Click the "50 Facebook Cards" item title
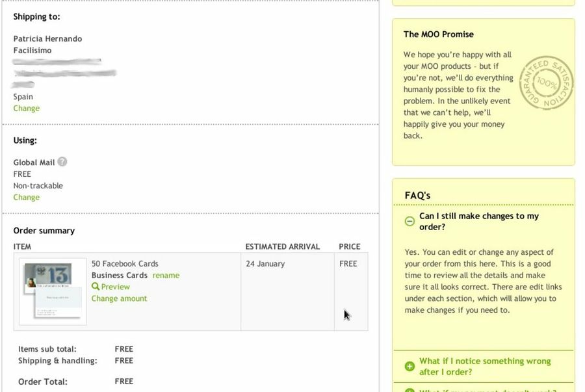The width and height of the screenshot is (585, 392). 125,264
